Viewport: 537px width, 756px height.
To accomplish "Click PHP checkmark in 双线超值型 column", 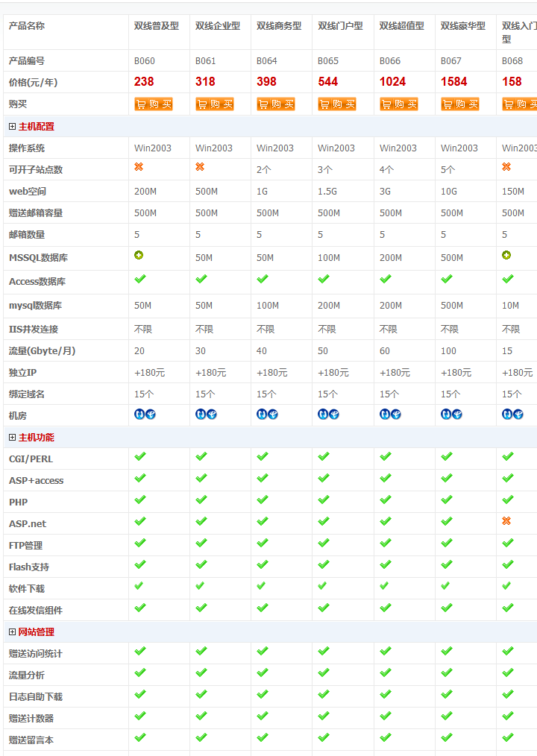I will (x=385, y=500).
